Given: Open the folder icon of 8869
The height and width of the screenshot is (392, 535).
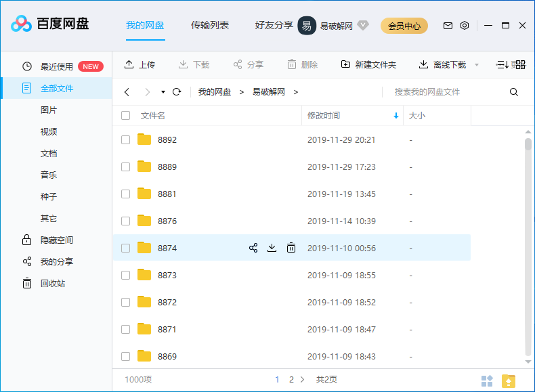Looking at the screenshot, I should pos(144,356).
